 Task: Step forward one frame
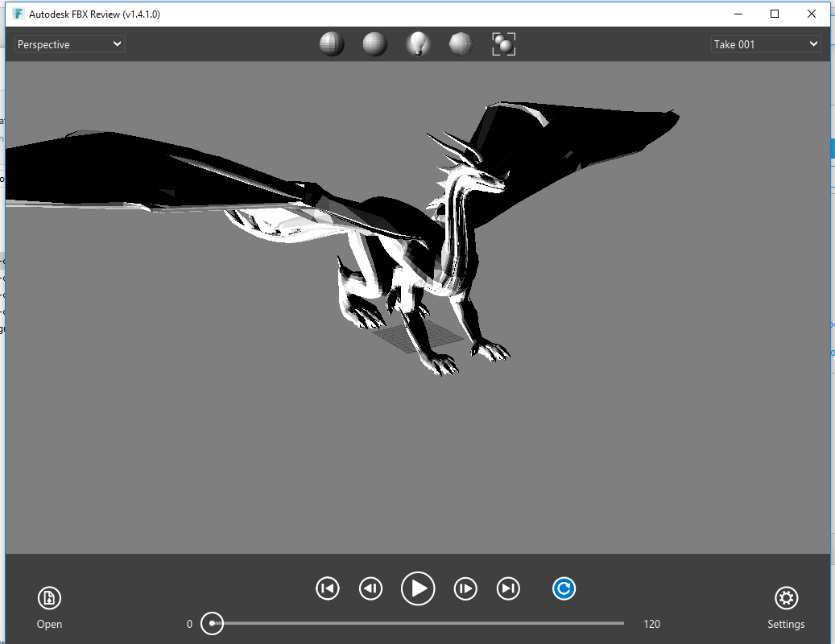pos(465,588)
